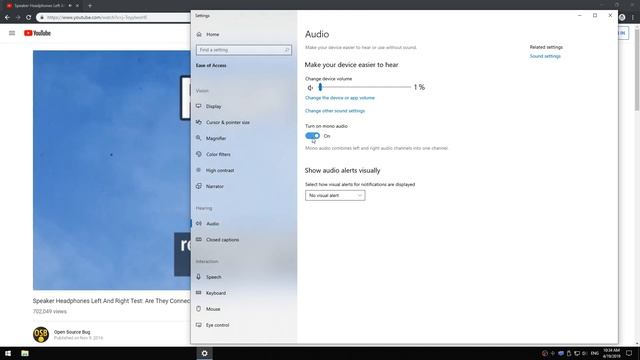
Task: Click the Audio speaker icon in sidebar
Action: click(199, 223)
